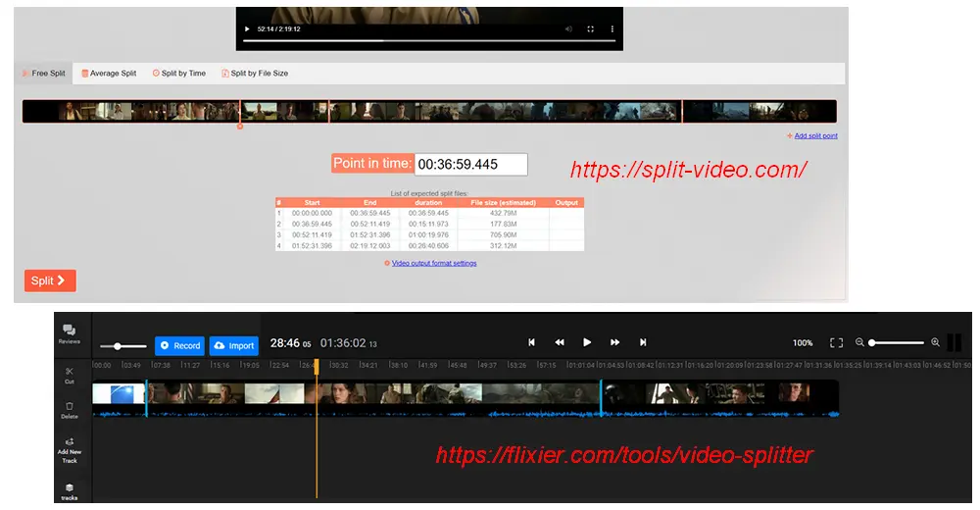Click the Delete trash icon in sidebar
This screenshot has height=510, width=980.
[x=70, y=406]
